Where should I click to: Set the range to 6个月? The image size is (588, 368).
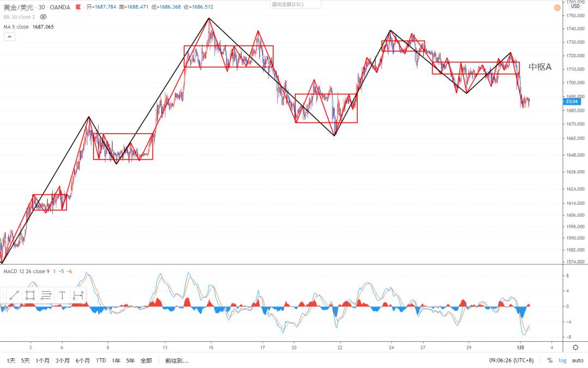coord(83,360)
